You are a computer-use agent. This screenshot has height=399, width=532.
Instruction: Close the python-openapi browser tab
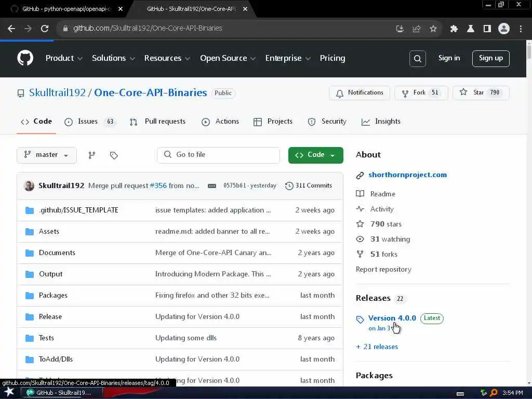[121, 9]
